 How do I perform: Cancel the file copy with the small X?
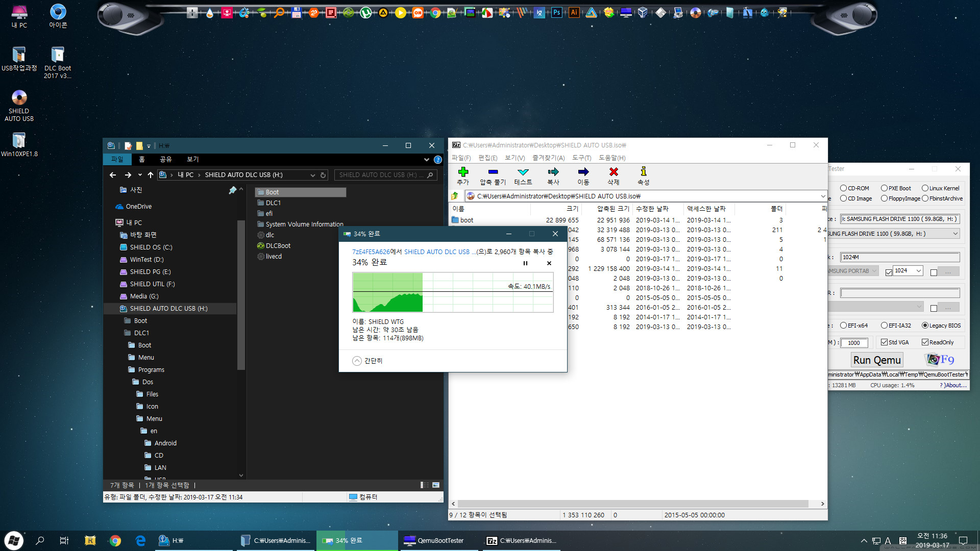(x=549, y=263)
